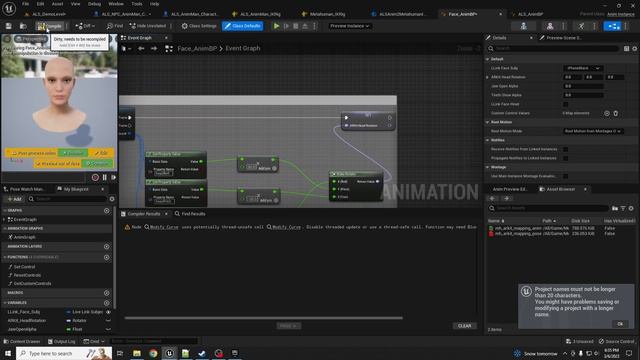Click the Add button in My Blueprint
Screen dimensions: 640x360
coord(14,199)
